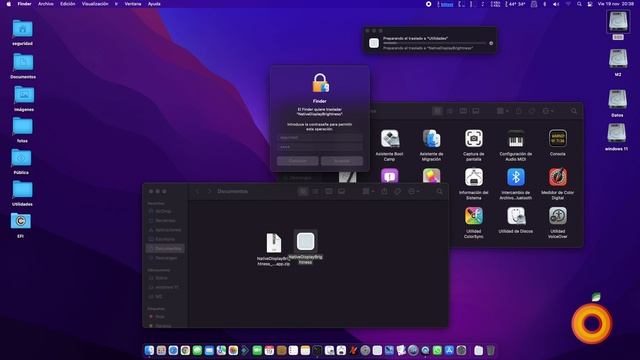640x360 pixels.
Task: Click Share button in Documentos window toolbar
Action: pyautogui.click(x=384, y=191)
